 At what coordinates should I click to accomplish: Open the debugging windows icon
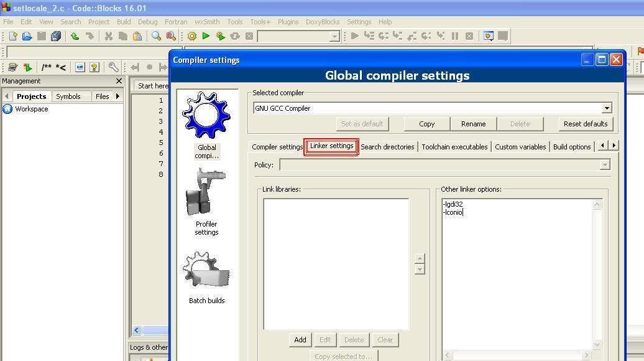(489, 36)
